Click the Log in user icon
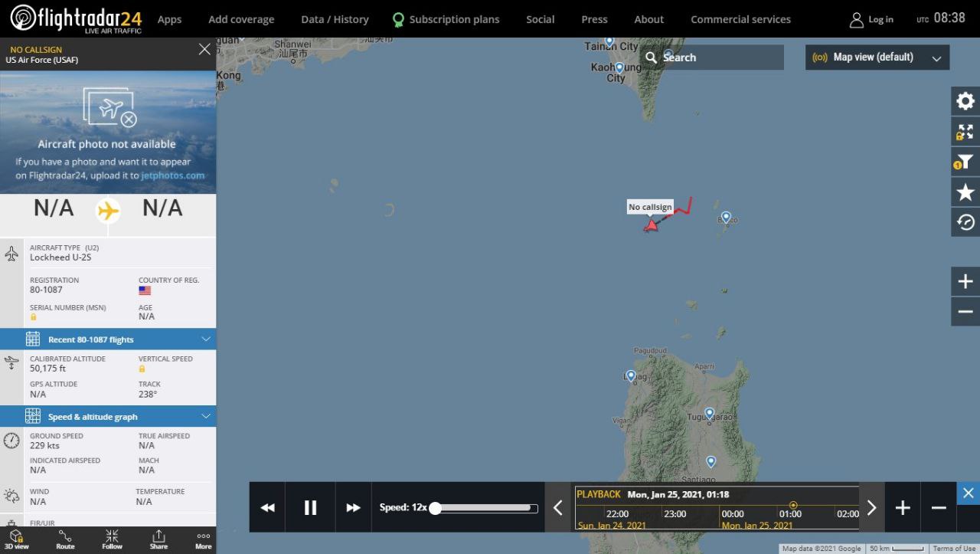 tap(857, 20)
